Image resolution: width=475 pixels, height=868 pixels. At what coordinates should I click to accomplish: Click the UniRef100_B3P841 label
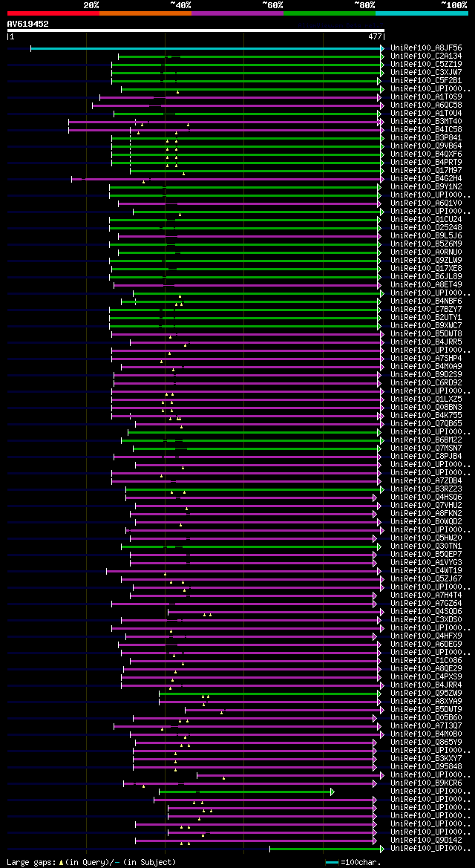(426, 138)
